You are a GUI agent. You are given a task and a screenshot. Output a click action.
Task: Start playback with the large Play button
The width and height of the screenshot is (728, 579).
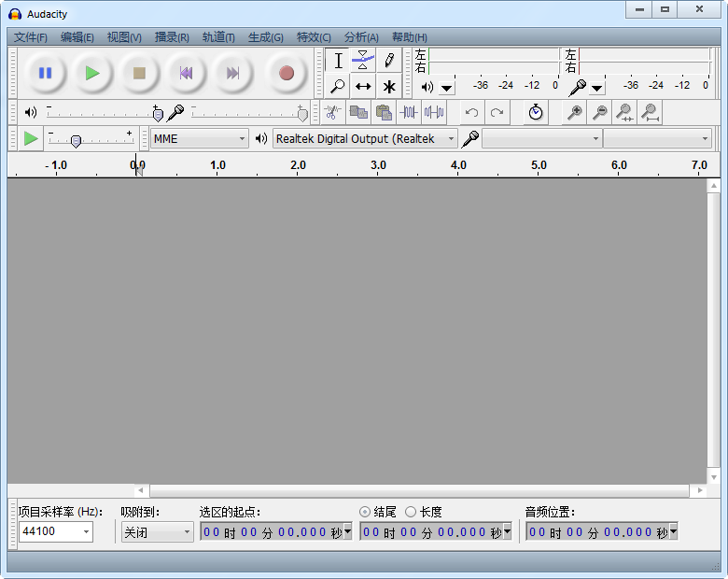click(x=92, y=73)
